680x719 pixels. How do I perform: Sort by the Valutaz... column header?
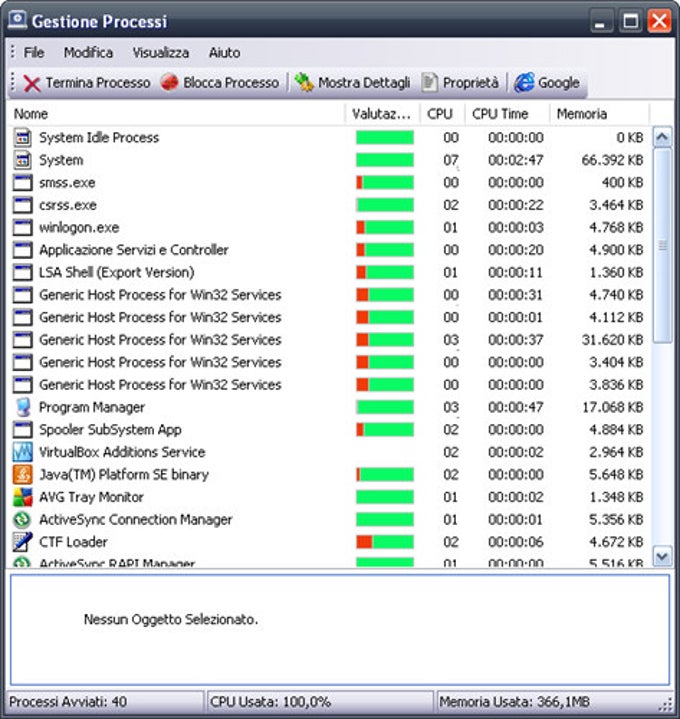(x=382, y=114)
